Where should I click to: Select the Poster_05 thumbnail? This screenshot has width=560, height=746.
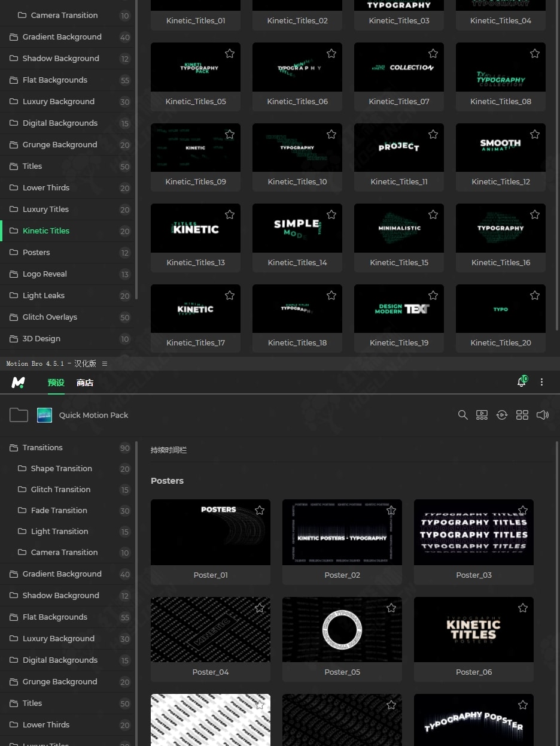342,630
